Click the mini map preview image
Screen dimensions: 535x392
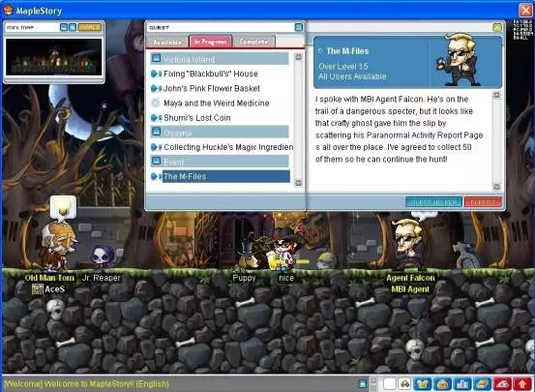(54, 57)
